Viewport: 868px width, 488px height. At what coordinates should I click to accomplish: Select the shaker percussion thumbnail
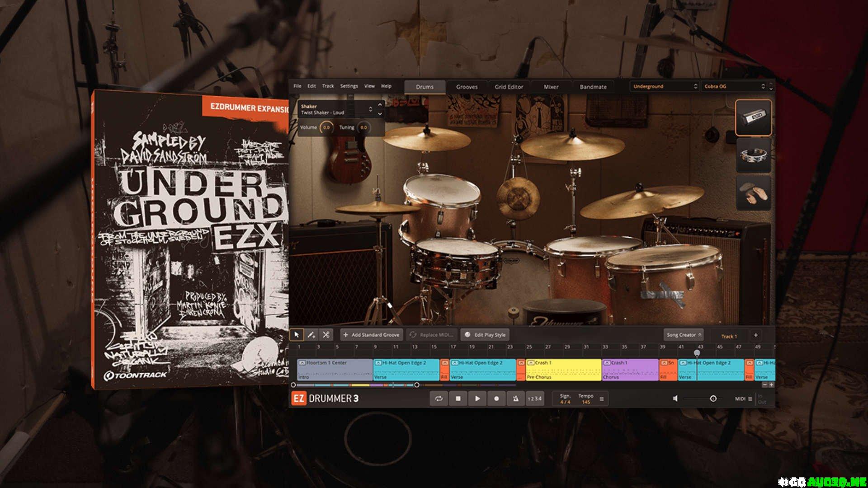pos(753,117)
